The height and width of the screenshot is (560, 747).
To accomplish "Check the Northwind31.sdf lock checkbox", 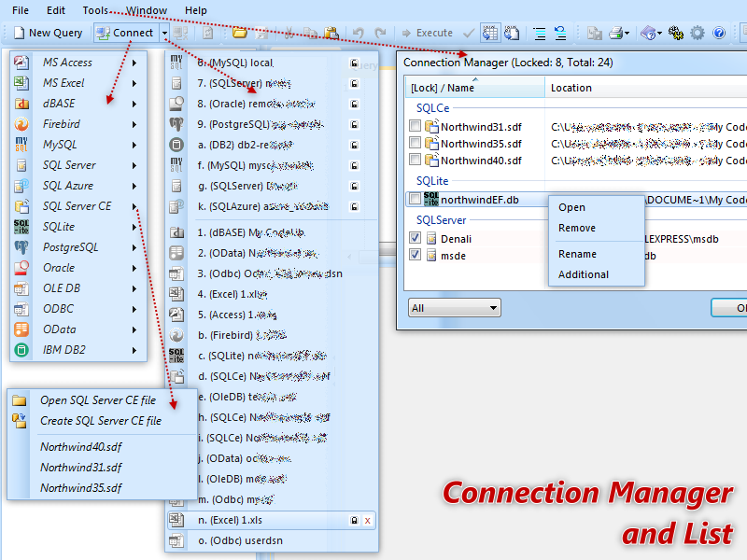I will point(415,126).
